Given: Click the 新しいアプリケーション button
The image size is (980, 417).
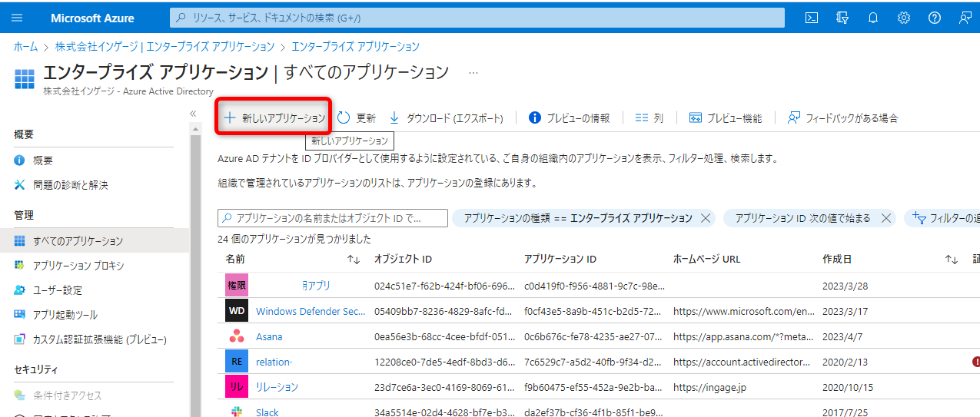Looking at the screenshot, I should tap(274, 118).
